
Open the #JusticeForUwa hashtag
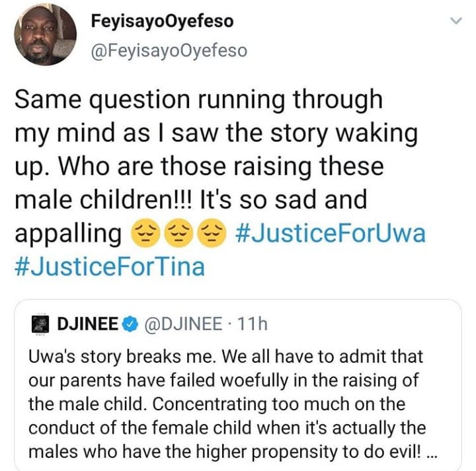[331, 235]
